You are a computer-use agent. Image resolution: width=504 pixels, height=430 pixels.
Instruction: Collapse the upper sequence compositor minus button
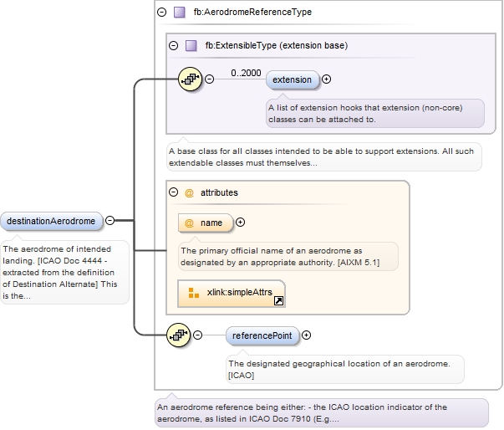pyautogui.click(x=209, y=79)
